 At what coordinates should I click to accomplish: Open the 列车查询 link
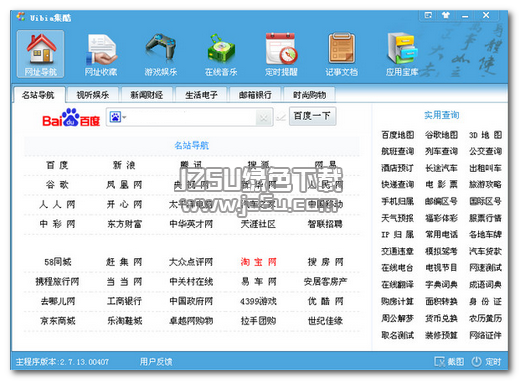[441, 151]
